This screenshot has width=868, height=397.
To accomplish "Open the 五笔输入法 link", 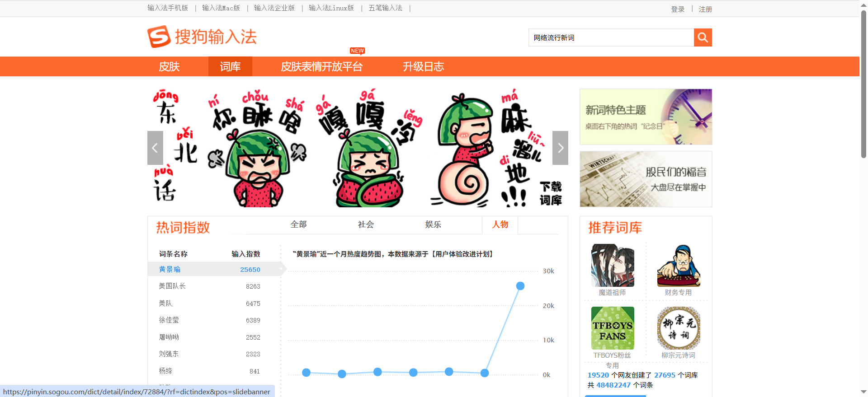I will pos(385,8).
